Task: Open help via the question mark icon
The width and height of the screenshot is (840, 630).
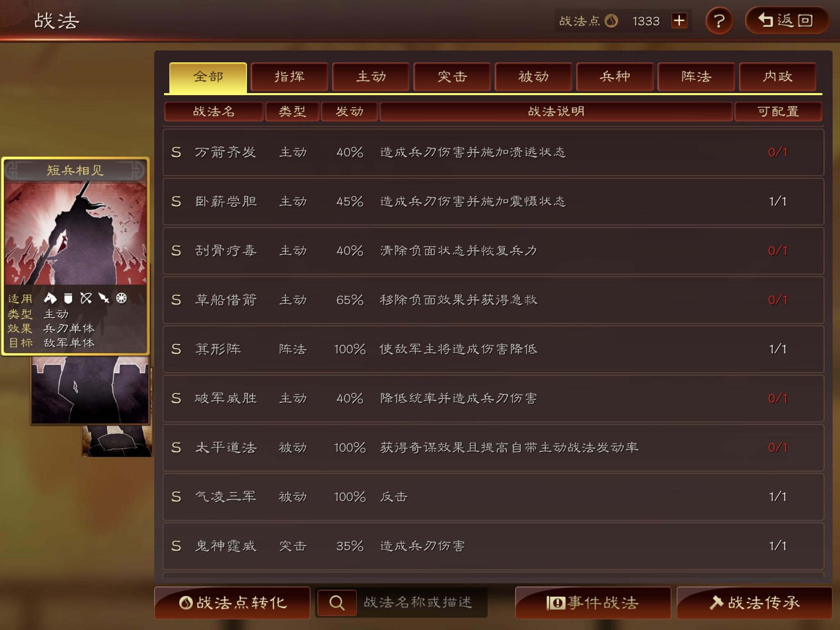Action: pyautogui.click(x=719, y=21)
